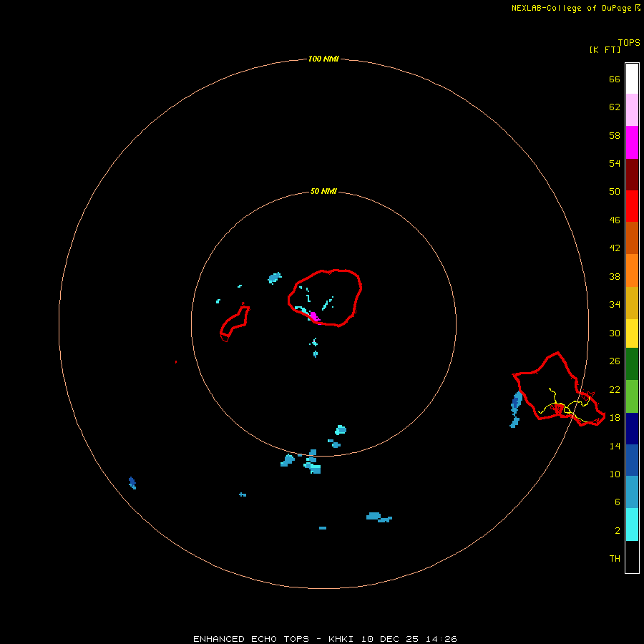Click the 50 NMI range ring label

323,191
